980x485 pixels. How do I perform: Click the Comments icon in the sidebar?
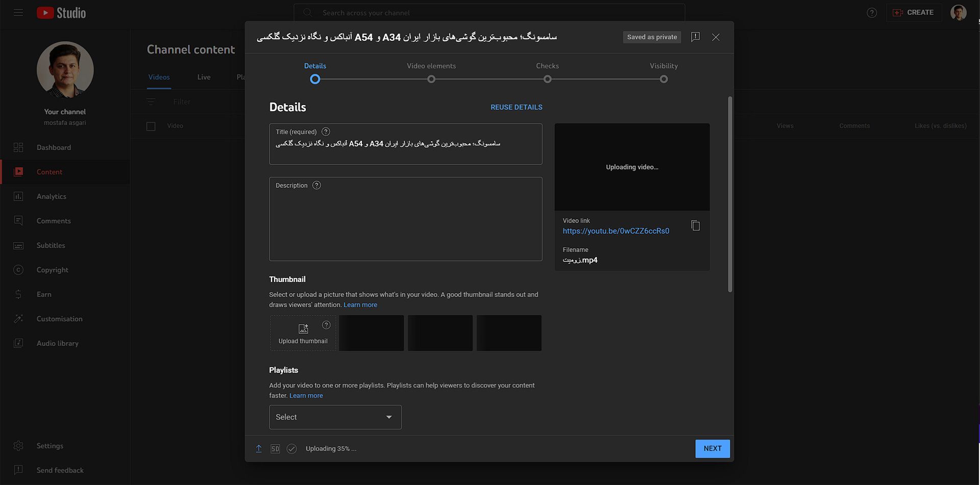(18, 221)
